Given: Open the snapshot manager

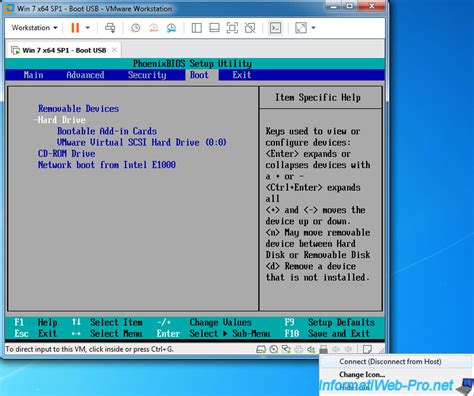Looking at the screenshot, I should pos(171,28).
